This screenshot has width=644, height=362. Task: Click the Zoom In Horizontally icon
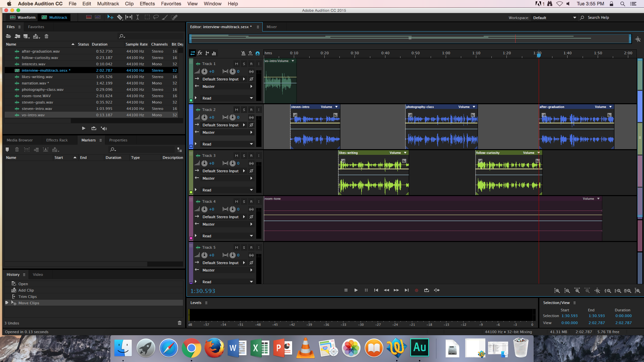coord(577,291)
